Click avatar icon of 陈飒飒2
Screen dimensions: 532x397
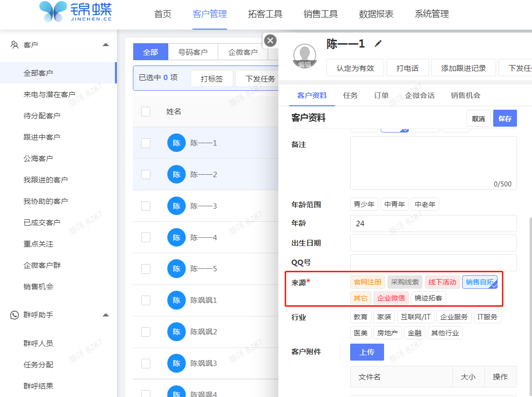point(177,332)
